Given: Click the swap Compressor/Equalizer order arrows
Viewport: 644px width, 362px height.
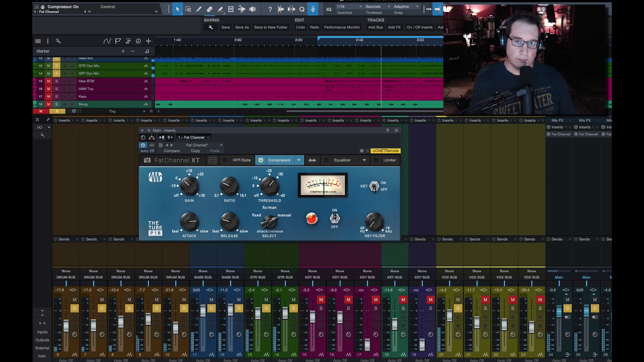Looking at the screenshot, I should click(312, 160).
